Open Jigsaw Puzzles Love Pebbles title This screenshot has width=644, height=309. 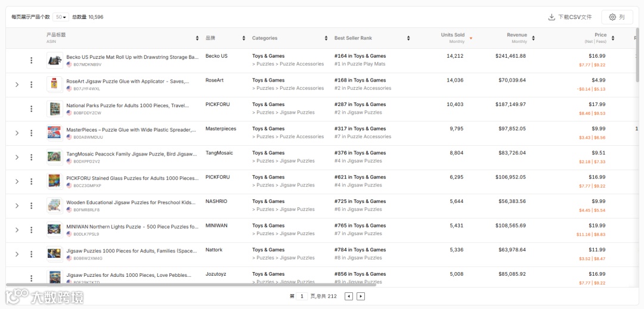click(129, 275)
